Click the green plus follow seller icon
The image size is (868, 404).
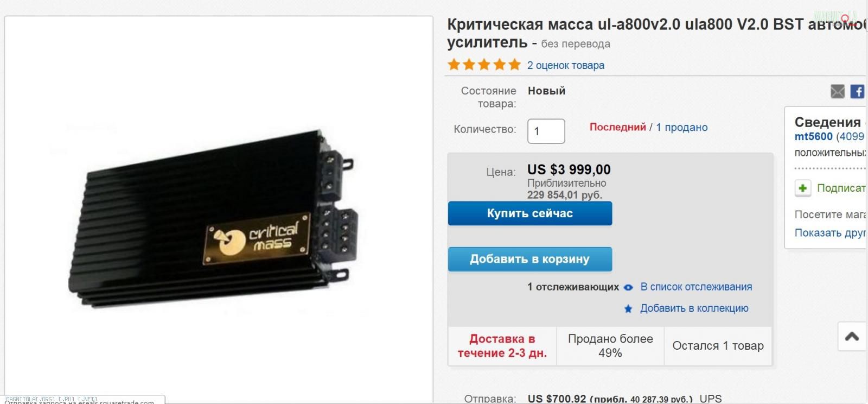tap(803, 188)
